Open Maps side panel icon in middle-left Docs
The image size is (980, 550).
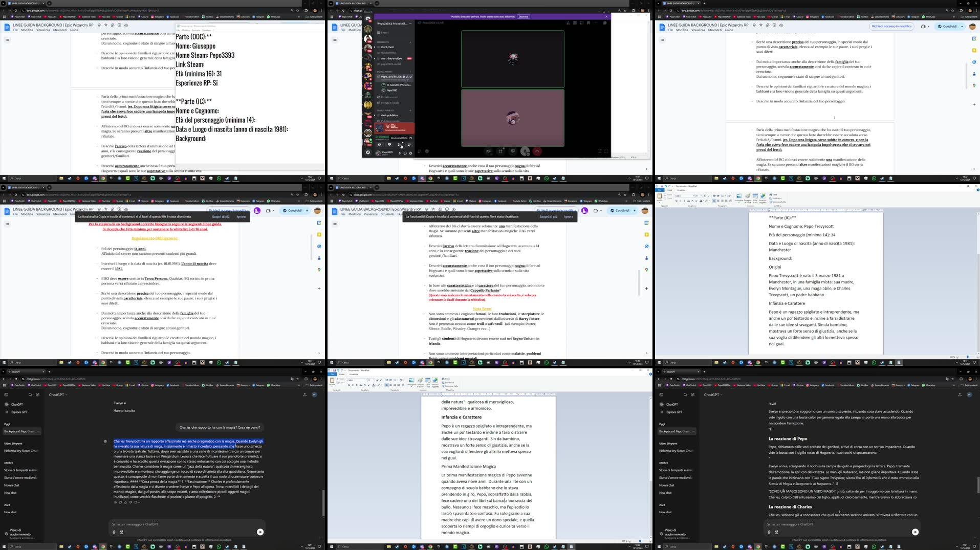[x=319, y=270]
